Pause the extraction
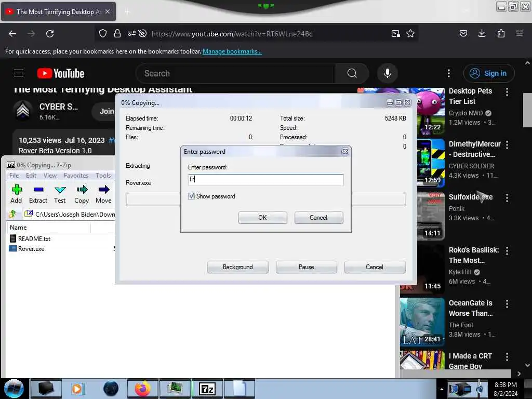 (x=306, y=267)
